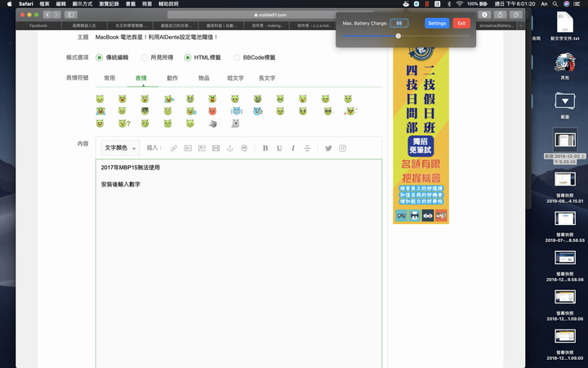Apply bold formatting with the B icon

[x=265, y=148]
